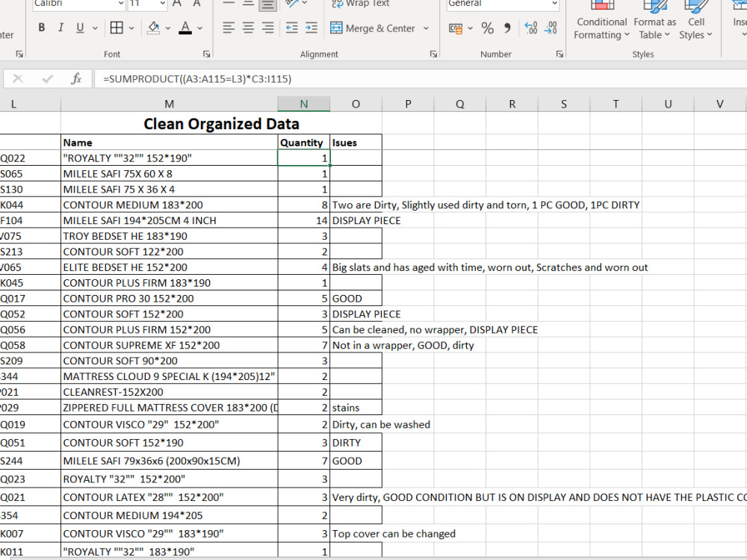Launch Font dialog settings
The width and height of the screenshot is (747, 560).
tap(206, 55)
